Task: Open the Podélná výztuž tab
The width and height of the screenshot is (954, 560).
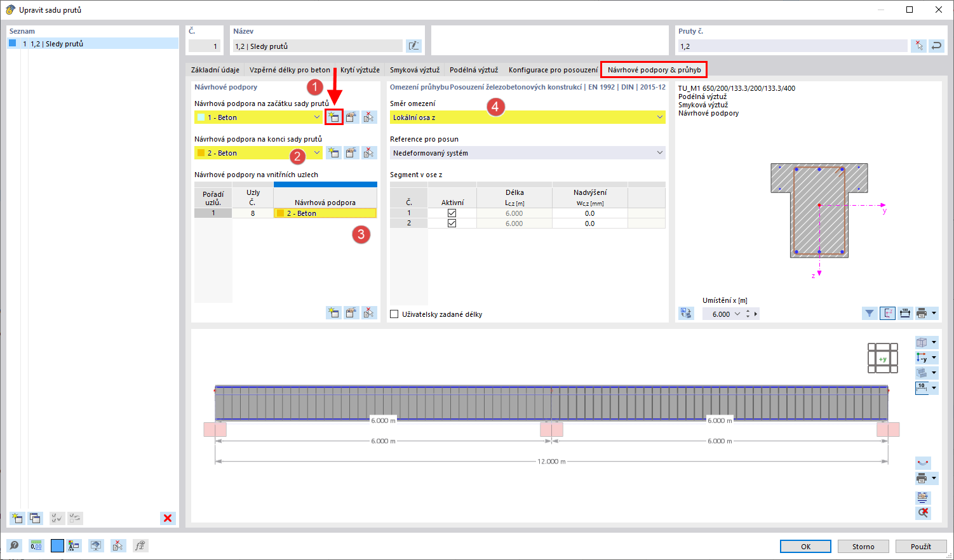Action: click(x=474, y=70)
